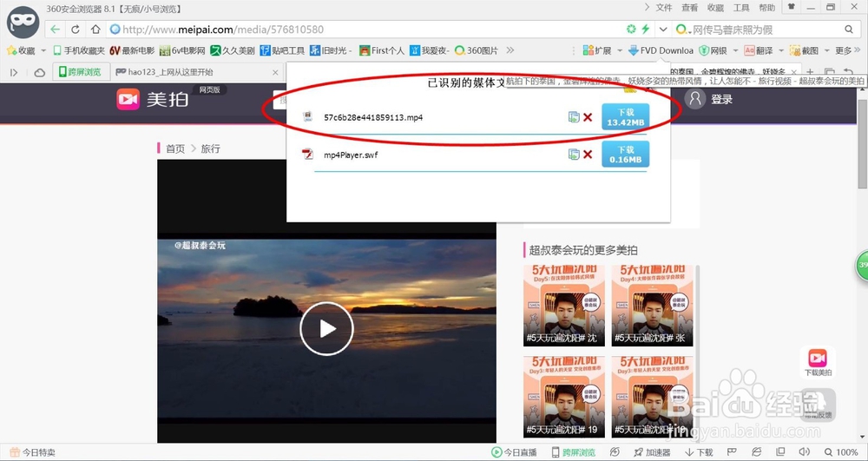Open the 网银 extension button
This screenshot has height=461, width=868.
(x=713, y=50)
